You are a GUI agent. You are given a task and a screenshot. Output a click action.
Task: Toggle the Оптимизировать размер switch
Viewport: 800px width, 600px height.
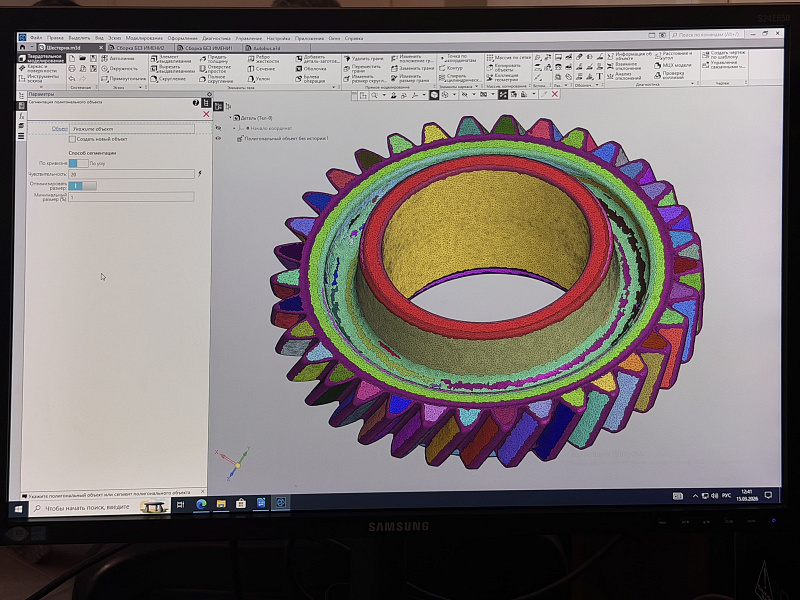[x=83, y=185]
